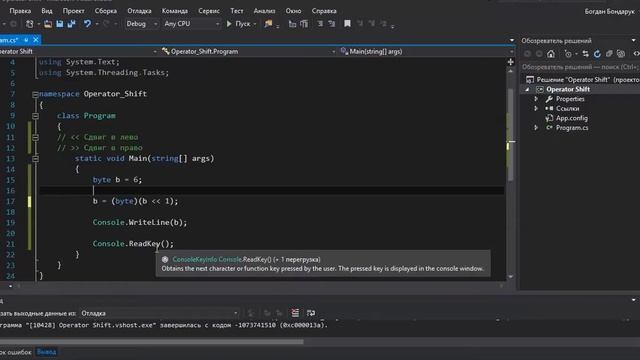The height and width of the screenshot is (360, 640).
Task: Switch to the Вывод output tab
Action: click(x=47, y=352)
